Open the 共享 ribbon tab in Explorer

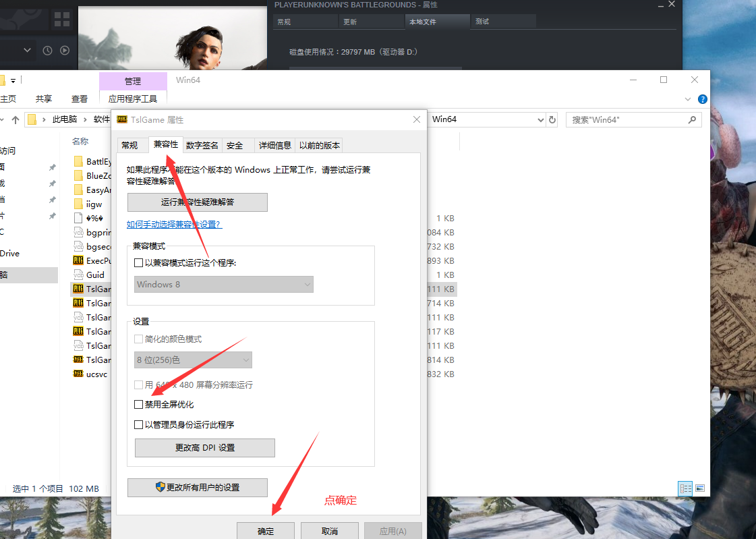[44, 99]
